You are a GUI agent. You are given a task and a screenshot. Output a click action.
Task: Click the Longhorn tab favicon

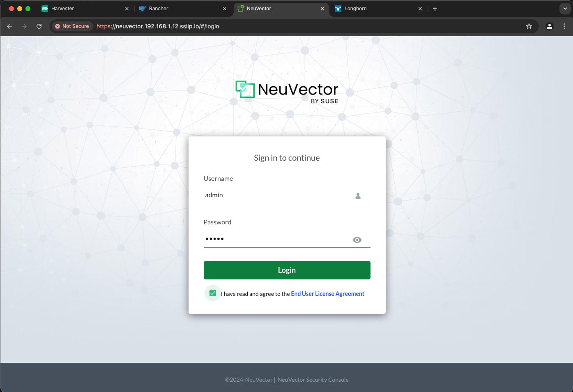[x=338, y=9]
